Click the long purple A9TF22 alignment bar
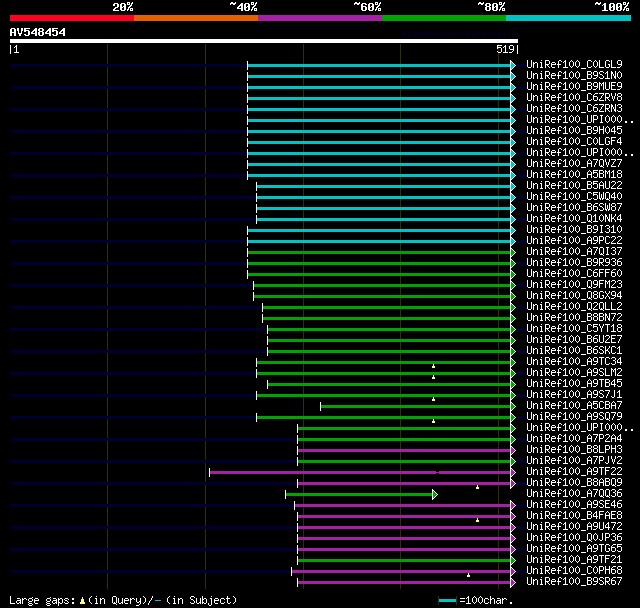640x608 pixels. pyautogui.click(x=360, y=473)
